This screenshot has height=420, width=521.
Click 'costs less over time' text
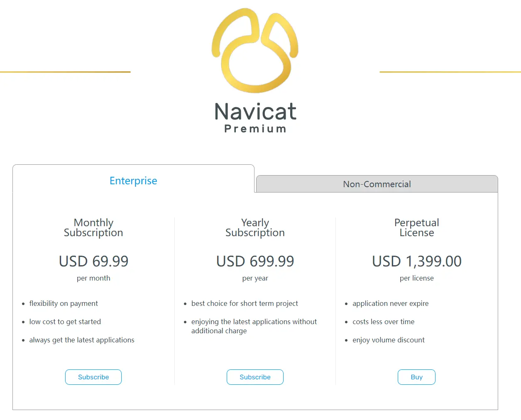[x=383, y=322]
